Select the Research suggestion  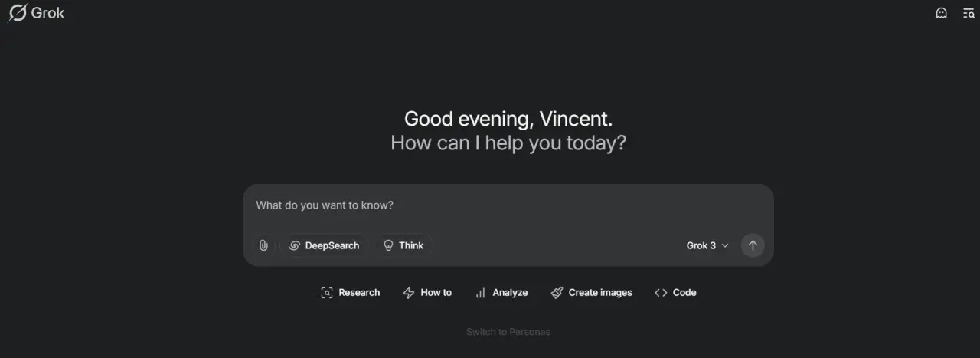point(351,292)
